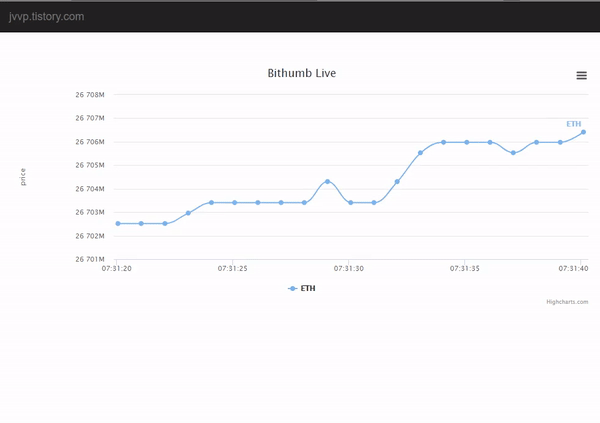Click the 26 708M y-axis label

pos(90,95)
